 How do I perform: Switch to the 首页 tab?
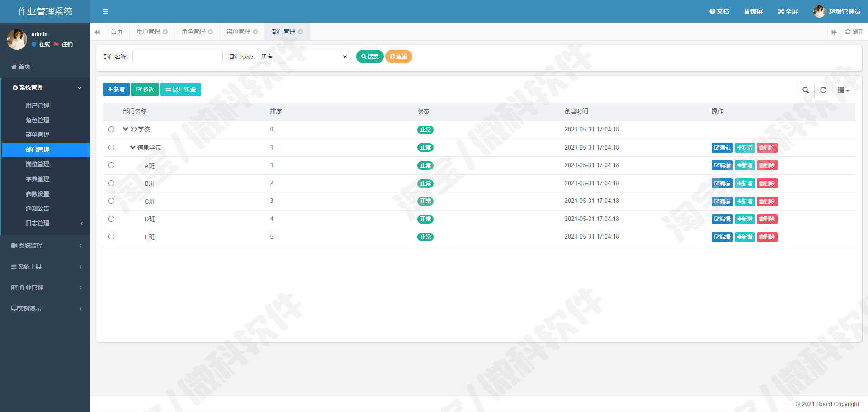pos(117,32)
